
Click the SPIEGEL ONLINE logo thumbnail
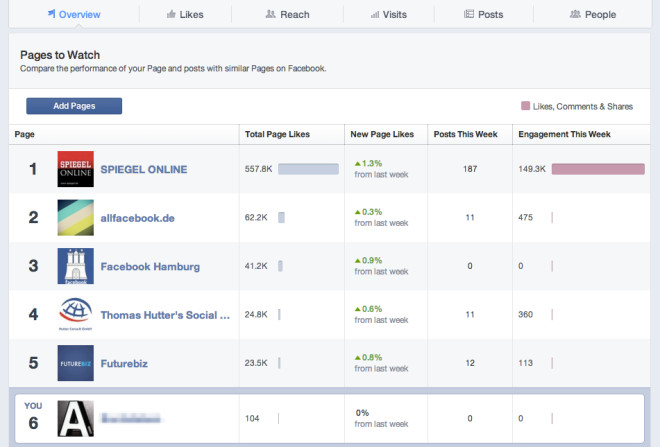coord(76,169)
